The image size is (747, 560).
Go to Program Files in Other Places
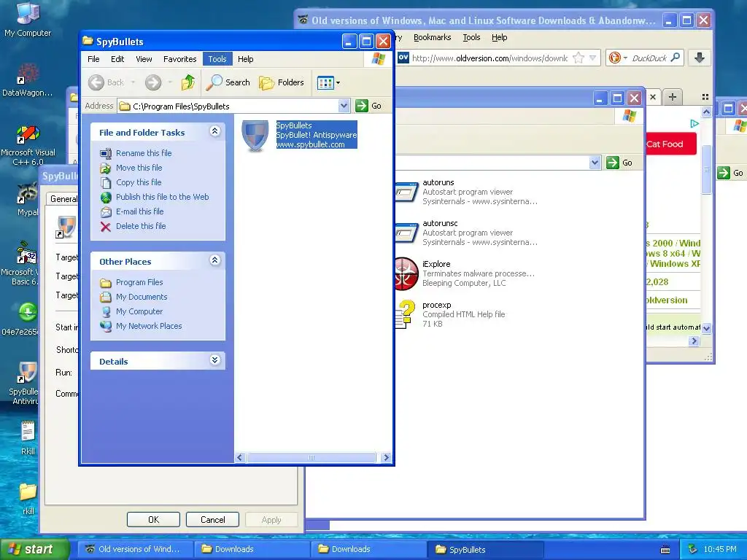[139, 282]
